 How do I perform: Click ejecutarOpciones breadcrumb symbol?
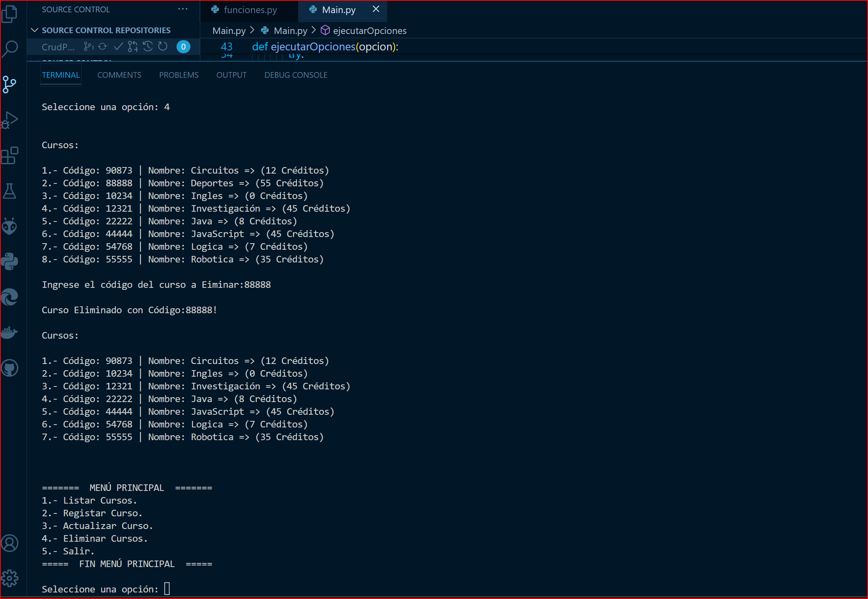(369, 31)
